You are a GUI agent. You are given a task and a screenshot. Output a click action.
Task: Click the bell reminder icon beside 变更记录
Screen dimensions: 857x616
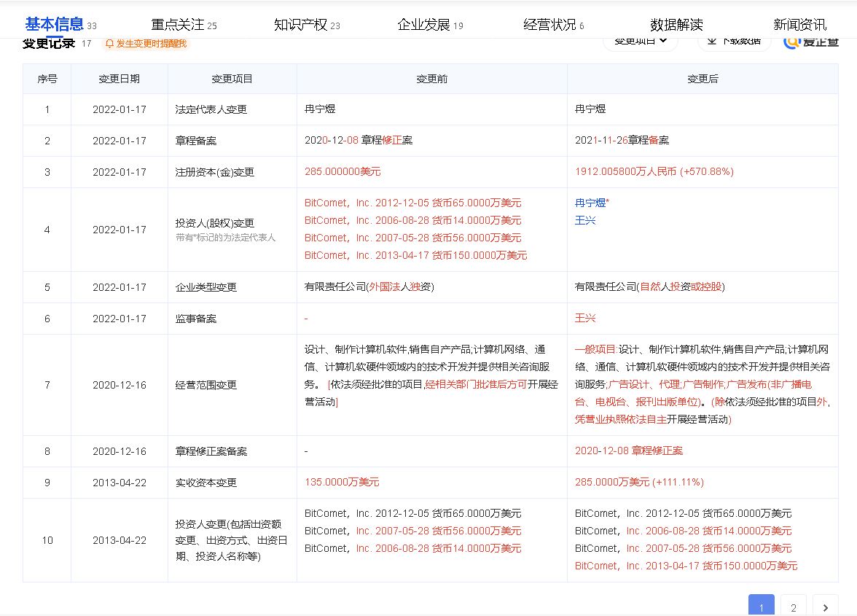click(x=109, y=44)
